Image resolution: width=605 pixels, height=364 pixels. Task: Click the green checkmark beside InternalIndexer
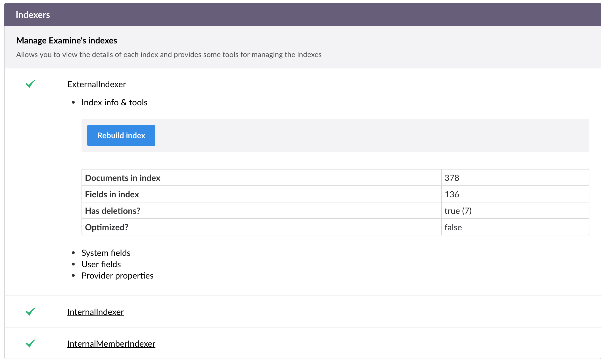30,312
